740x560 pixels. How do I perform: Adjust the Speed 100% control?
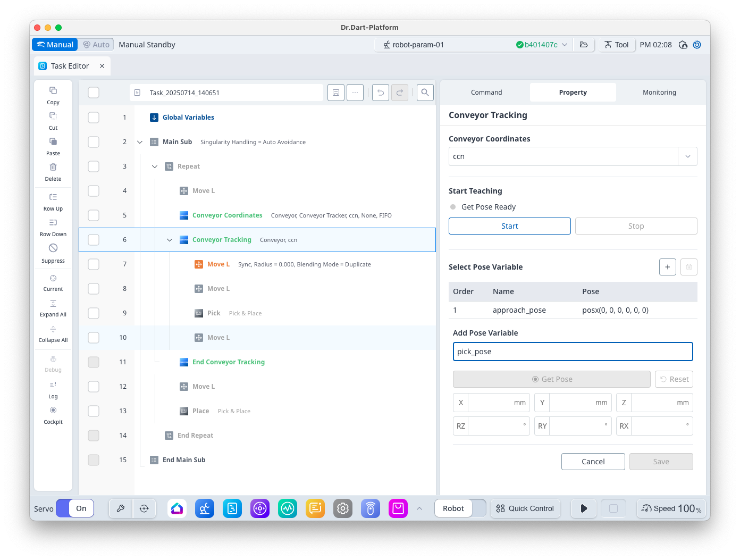(671, 508)
